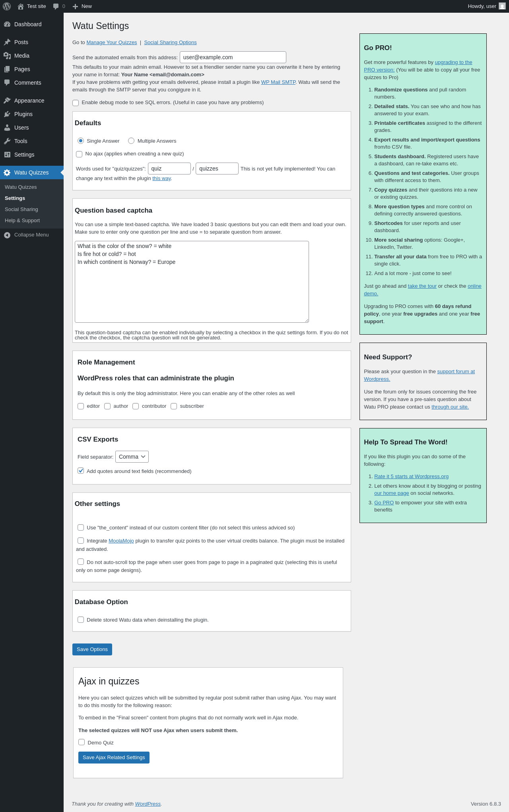
Task: Click upgrading to the PRO version link
Action: (453, 62)
